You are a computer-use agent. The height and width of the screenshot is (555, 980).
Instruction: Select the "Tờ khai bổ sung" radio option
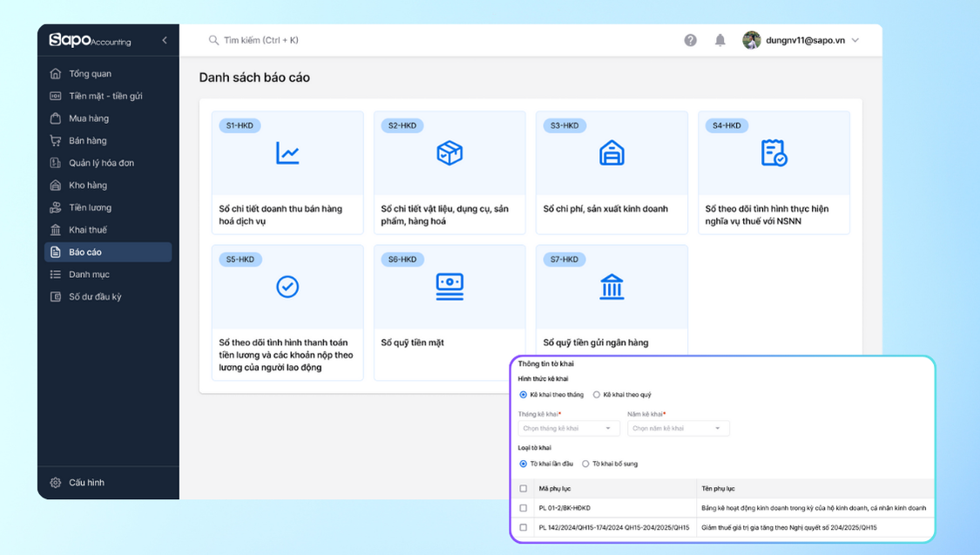(585, 464)
